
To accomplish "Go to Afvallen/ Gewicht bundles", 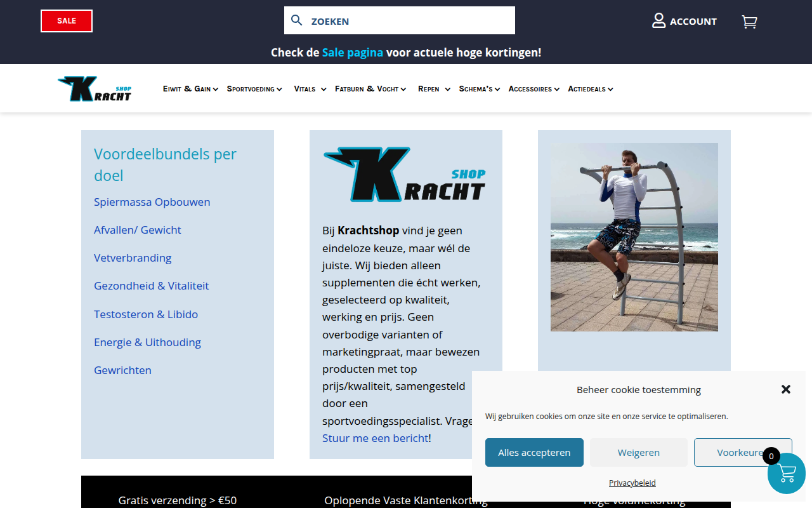I will 138,230.
